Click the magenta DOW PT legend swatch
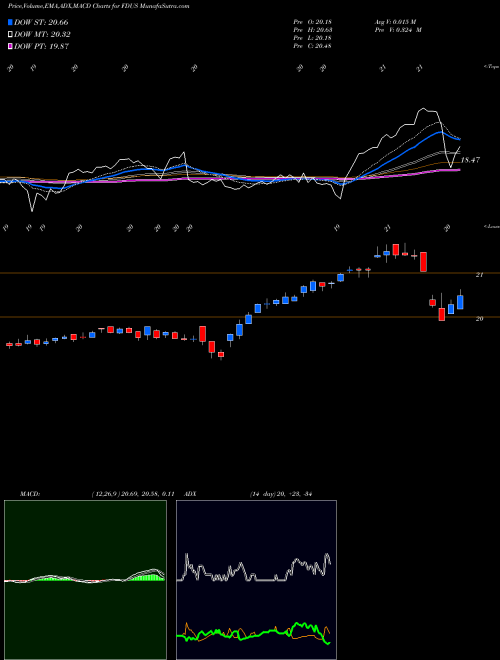The width and height of the screenshot is (500, 660). 10,46
